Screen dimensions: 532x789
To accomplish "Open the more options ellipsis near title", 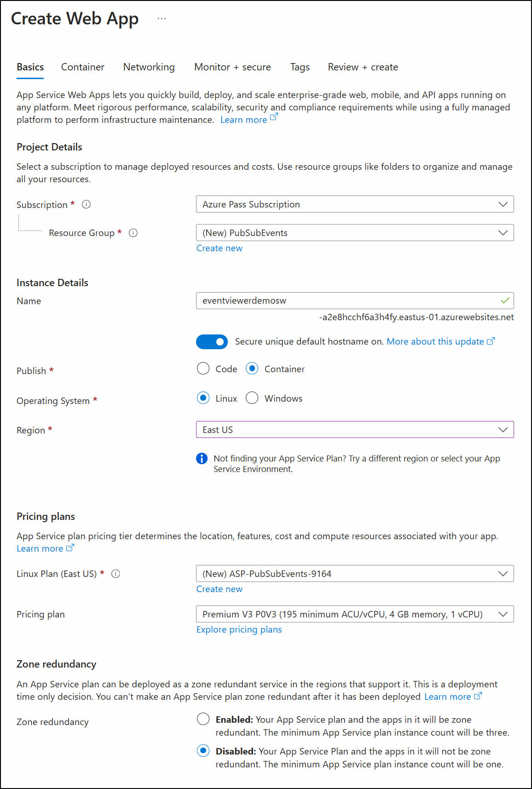I will 162,19.
